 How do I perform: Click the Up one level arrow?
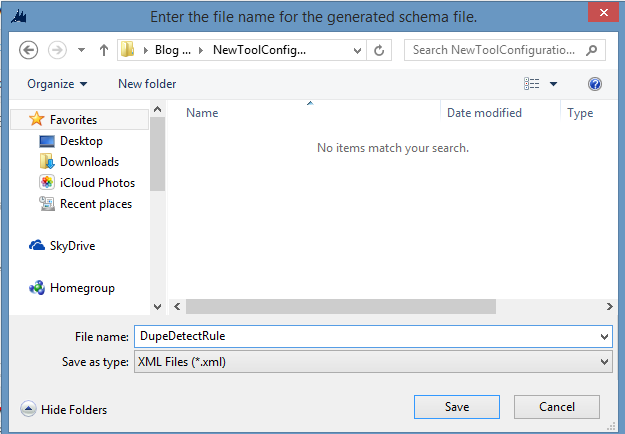[x=105, y=50]
